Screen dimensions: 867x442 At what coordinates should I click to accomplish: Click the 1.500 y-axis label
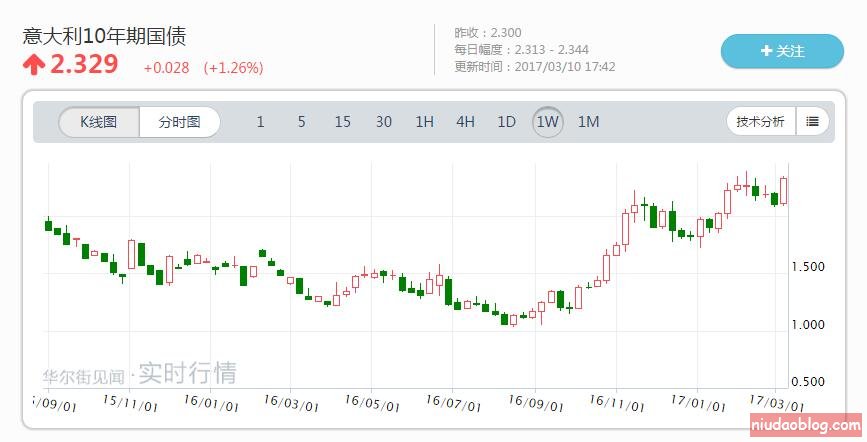(x=808, y=267)
